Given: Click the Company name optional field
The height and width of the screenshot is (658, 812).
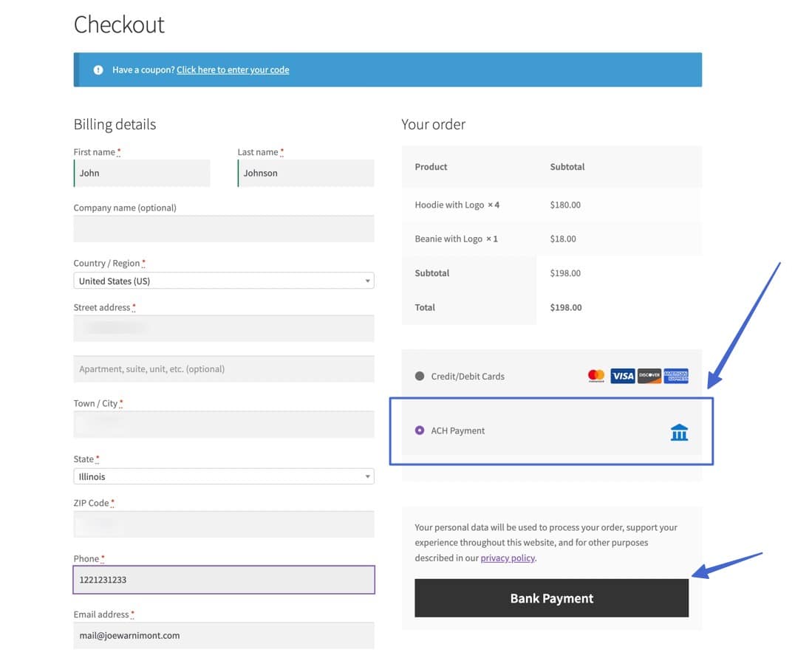Looking at the screenshot, I should click(223, 229).
